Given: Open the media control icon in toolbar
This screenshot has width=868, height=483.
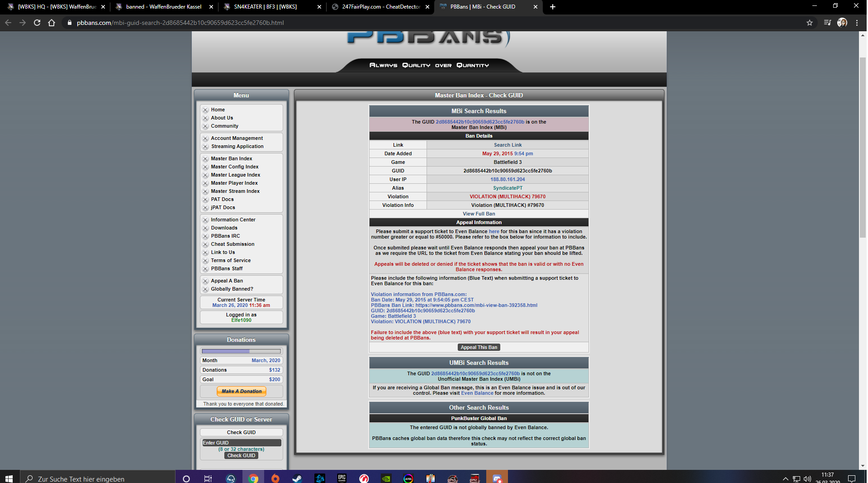Looking at the screenshot, I should click(827, 23).
